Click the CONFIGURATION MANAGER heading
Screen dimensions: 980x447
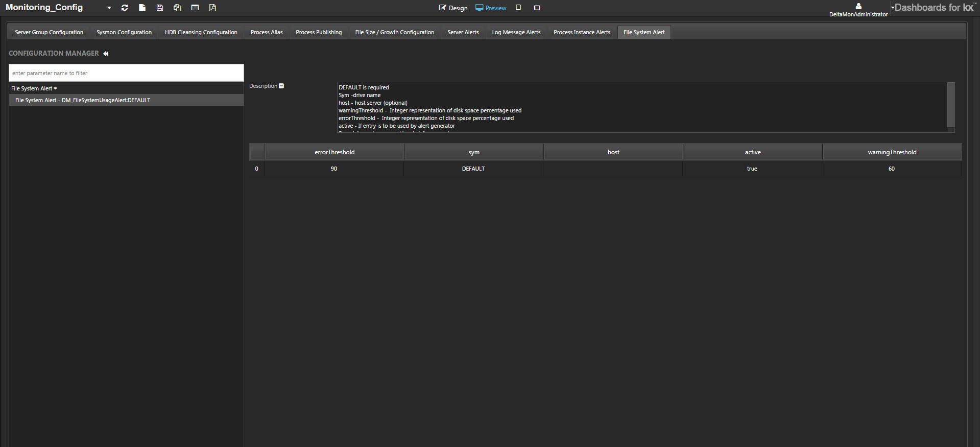[x=54, y=53]
